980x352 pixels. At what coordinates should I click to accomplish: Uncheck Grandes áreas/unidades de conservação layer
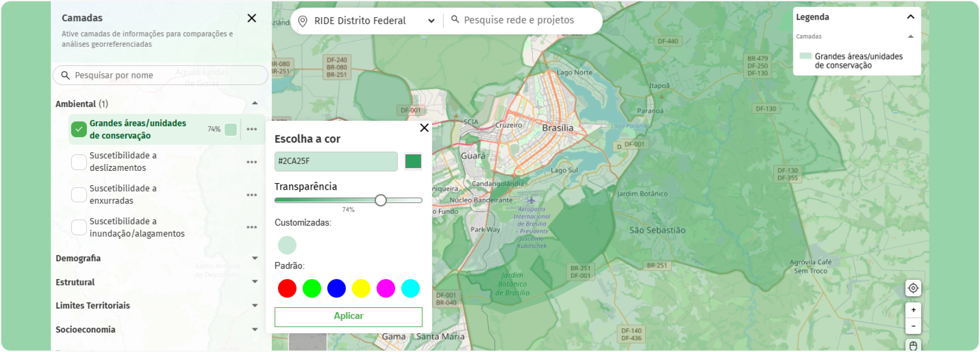coord(79,129)
